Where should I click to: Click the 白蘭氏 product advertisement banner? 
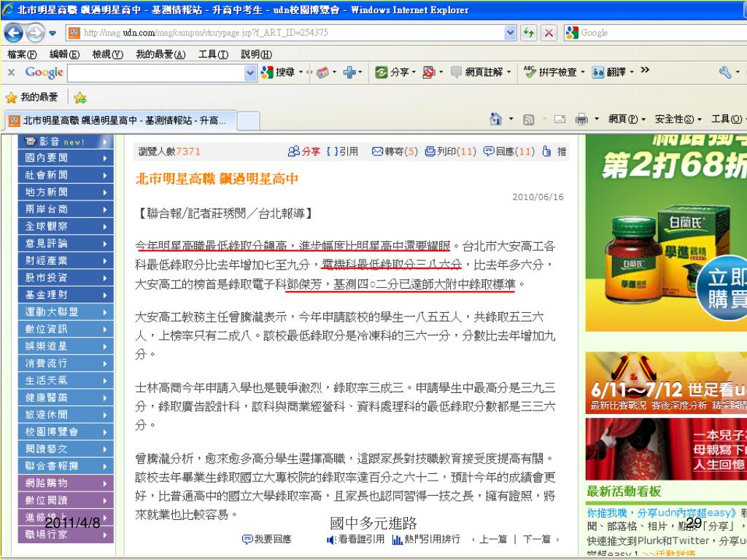[666, 233]
